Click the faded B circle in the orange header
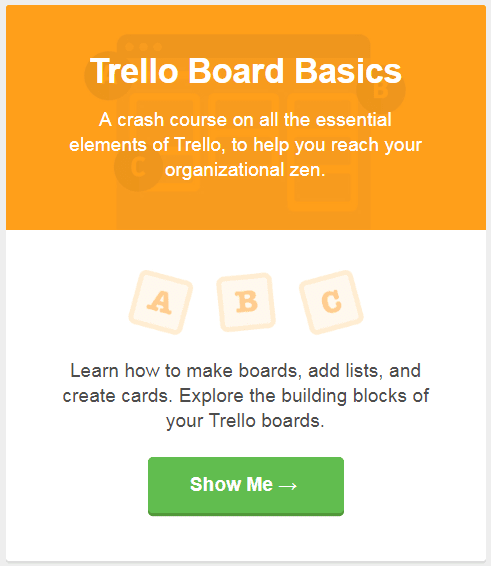 381,89
